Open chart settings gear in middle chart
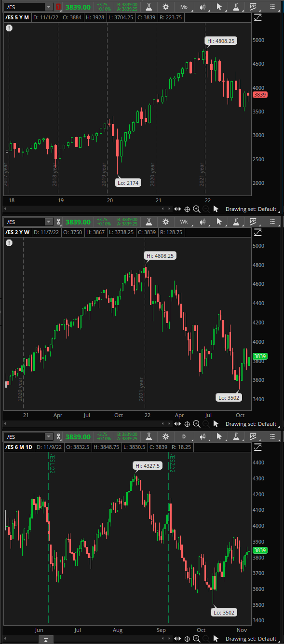The height and width of the screenshot is (644, 284). tap(166, 222)
